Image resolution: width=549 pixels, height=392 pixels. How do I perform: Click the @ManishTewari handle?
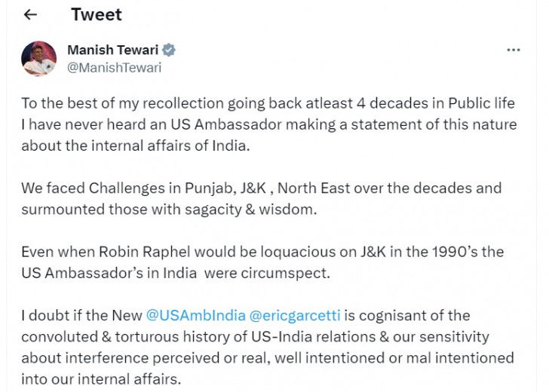(115, 68)
